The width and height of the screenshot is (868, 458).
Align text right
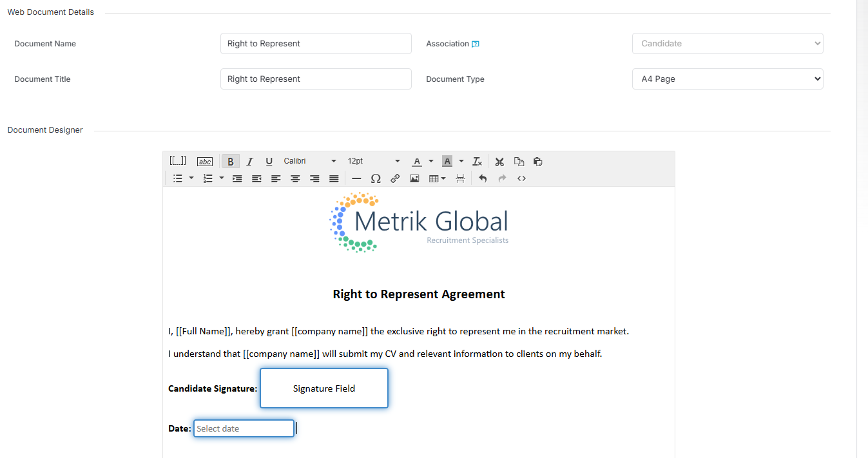(x=314, y=178)
